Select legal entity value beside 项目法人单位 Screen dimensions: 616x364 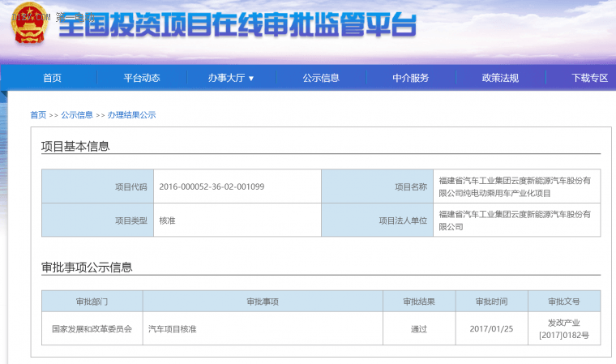pos(515,221)
